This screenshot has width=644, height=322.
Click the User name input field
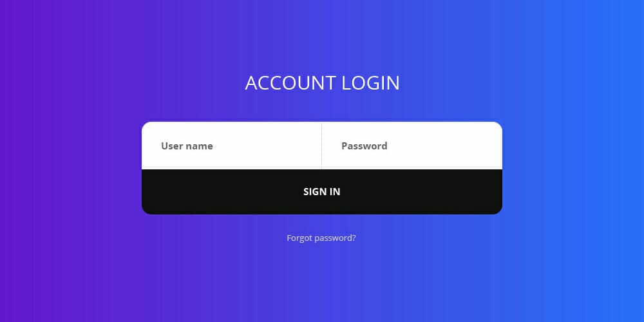(232, 146)
